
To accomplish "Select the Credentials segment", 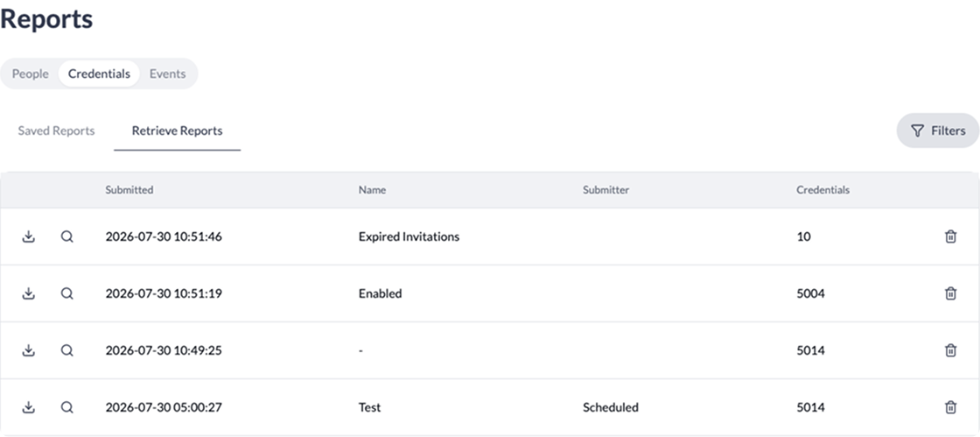I will click(x=99, y=74).
